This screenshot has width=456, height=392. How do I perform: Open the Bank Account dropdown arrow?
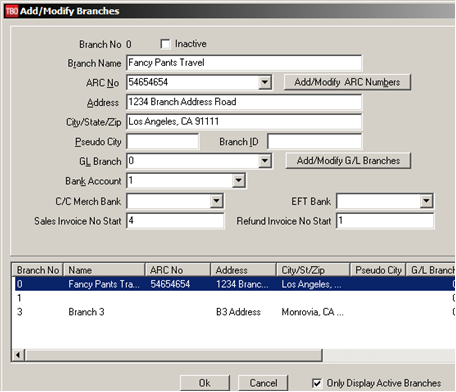[x=238, y=181]
